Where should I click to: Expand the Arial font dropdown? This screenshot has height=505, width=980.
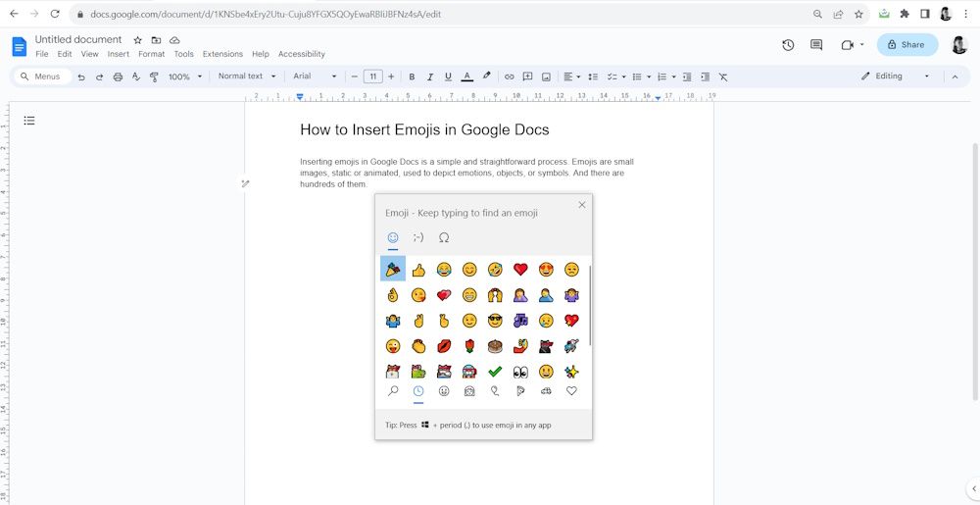pyautogui.click(x=315, y=76)
